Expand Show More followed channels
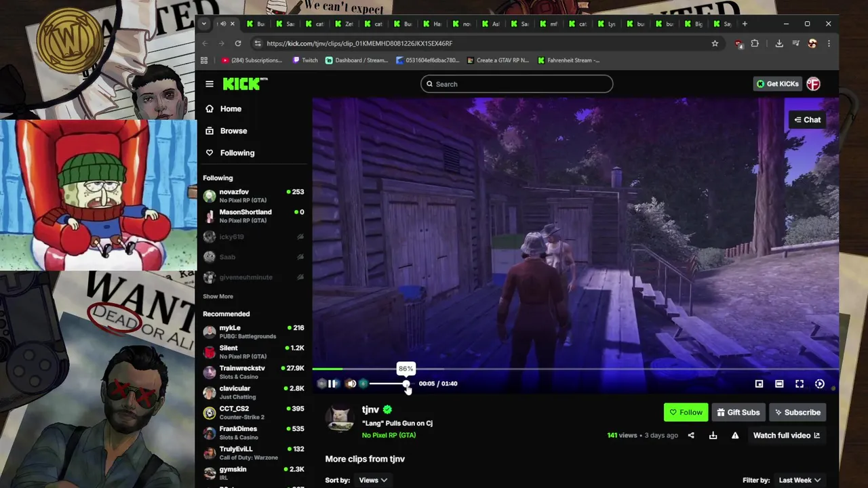The image size is (868, 488). pyautogui.click(x=218, y=296)
